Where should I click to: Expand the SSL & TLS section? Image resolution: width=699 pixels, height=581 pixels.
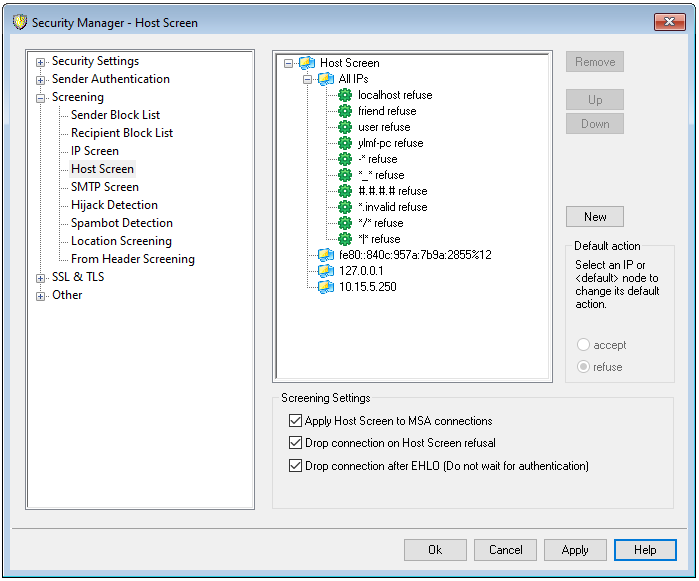point(41,278)
